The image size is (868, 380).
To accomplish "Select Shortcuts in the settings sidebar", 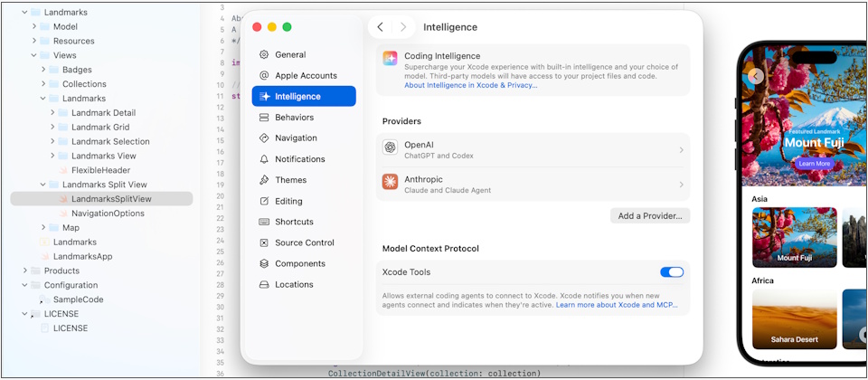I will point(294,222).
